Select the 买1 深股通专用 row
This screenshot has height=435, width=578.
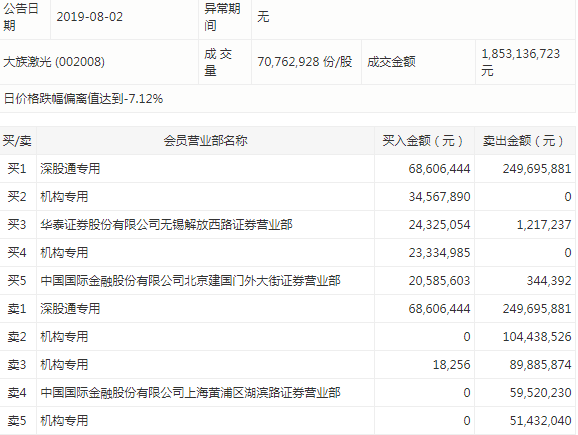(x=288, y=168)
